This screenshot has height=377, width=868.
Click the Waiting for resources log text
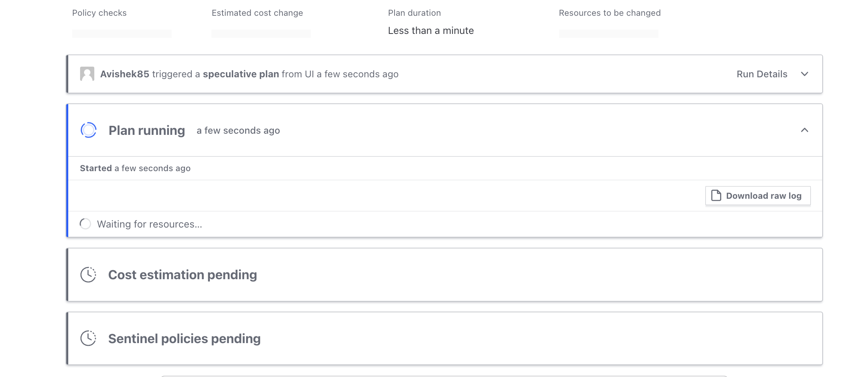(x=150, y=224)
